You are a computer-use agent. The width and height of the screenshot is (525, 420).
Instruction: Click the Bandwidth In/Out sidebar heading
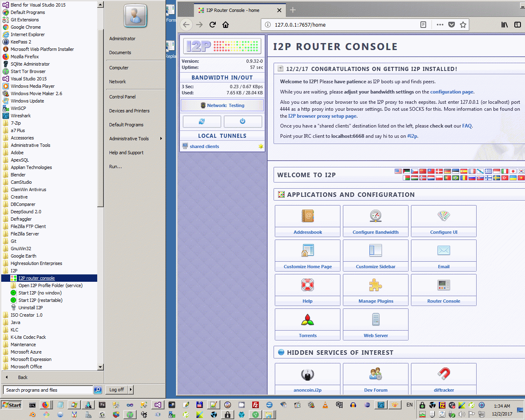(222, 78)
